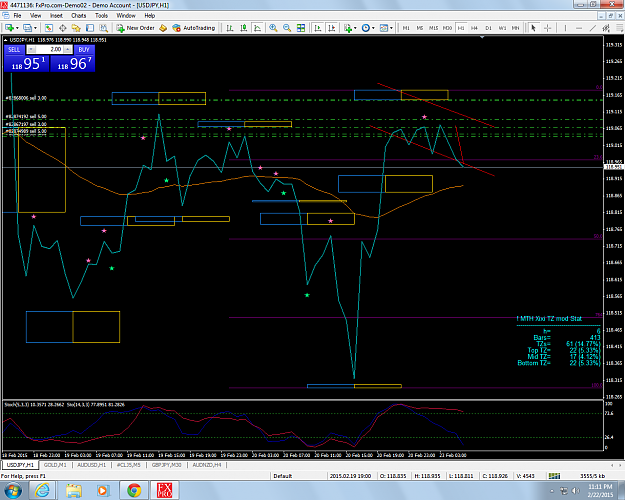
Task: Tile chart windows with the grid icon
Action: pos(301,28)
